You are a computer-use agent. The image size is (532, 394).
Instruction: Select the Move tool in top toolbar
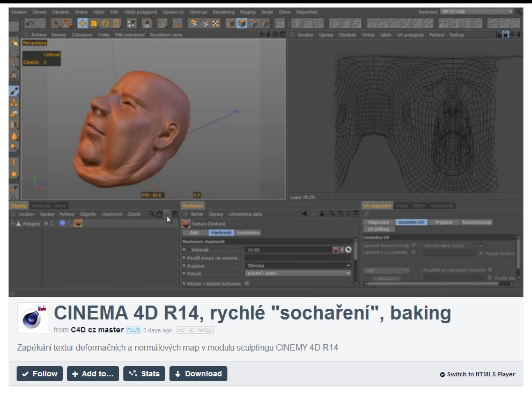82,24
